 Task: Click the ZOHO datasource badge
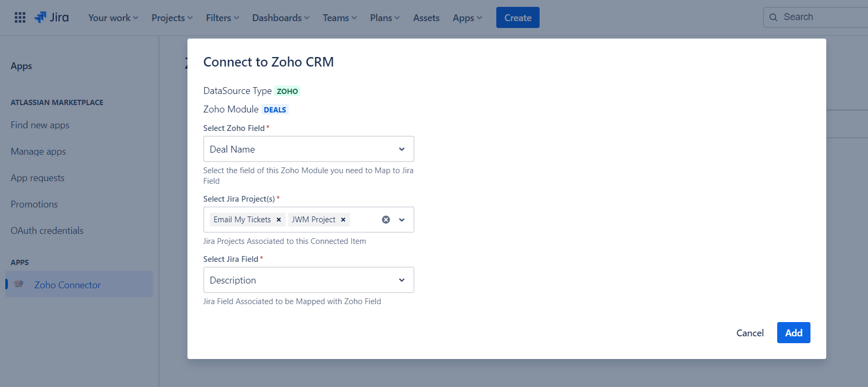287,91
